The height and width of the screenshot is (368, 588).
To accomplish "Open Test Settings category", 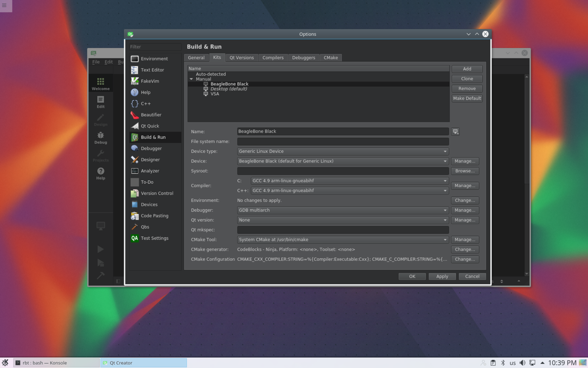I will [155, 238].
